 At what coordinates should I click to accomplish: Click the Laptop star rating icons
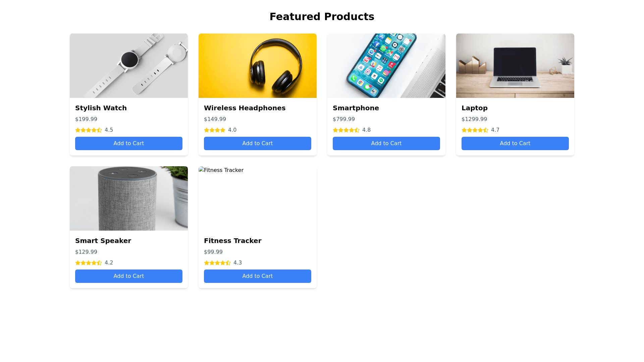pyautogui.click(x=475, y=130)
